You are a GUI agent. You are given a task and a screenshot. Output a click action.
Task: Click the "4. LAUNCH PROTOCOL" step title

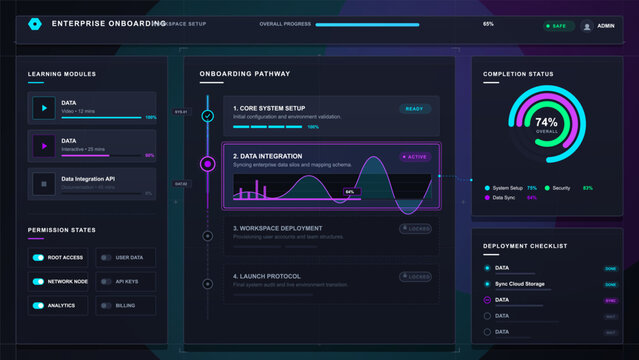pyautogui.click(x=267, y=276)
